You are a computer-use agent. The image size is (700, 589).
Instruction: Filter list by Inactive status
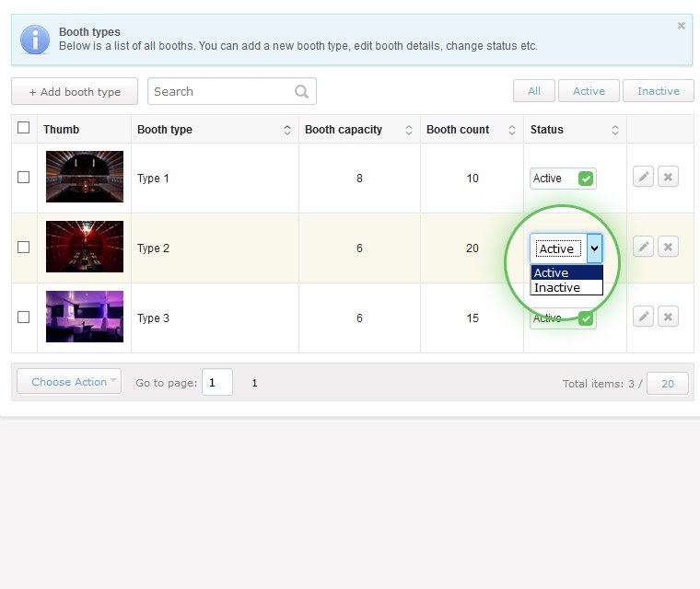coord(659,91)
